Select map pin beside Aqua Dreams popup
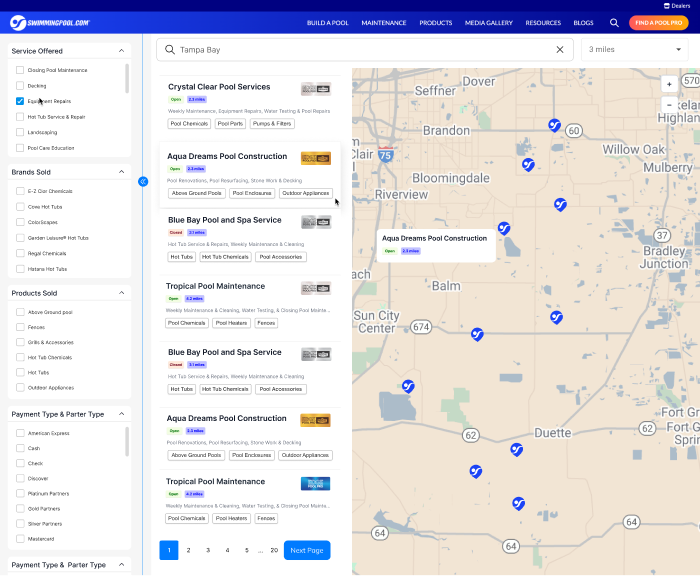 (504, 229)
